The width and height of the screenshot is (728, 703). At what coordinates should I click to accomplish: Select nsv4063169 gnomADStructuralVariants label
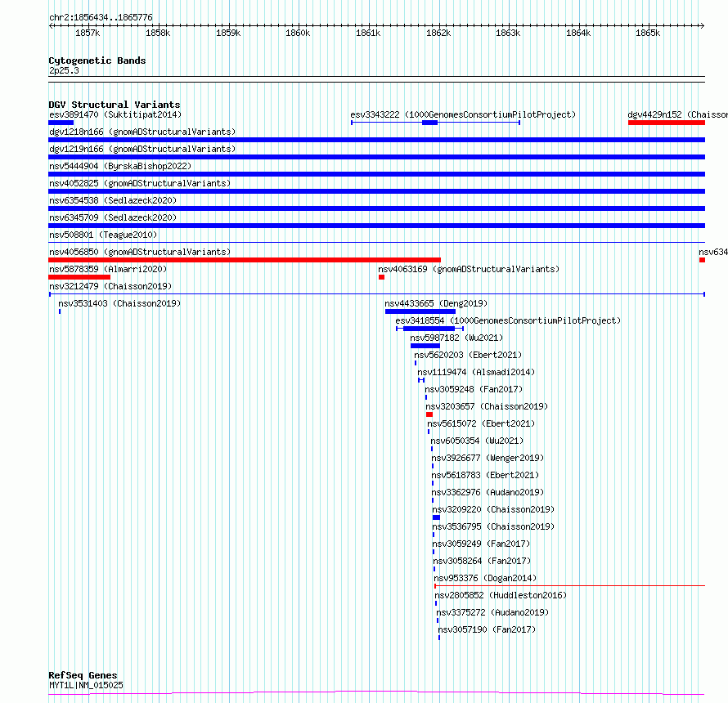[469, 269]
